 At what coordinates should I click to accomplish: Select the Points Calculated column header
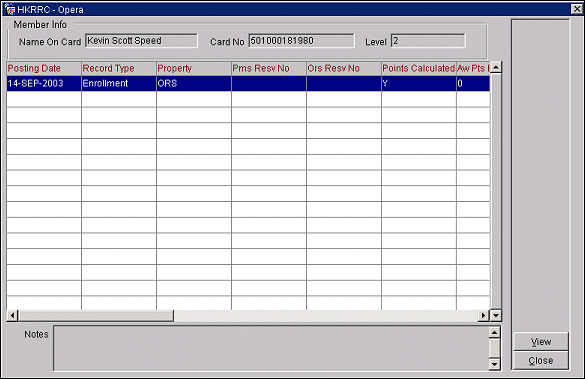(x=419, y=68)
